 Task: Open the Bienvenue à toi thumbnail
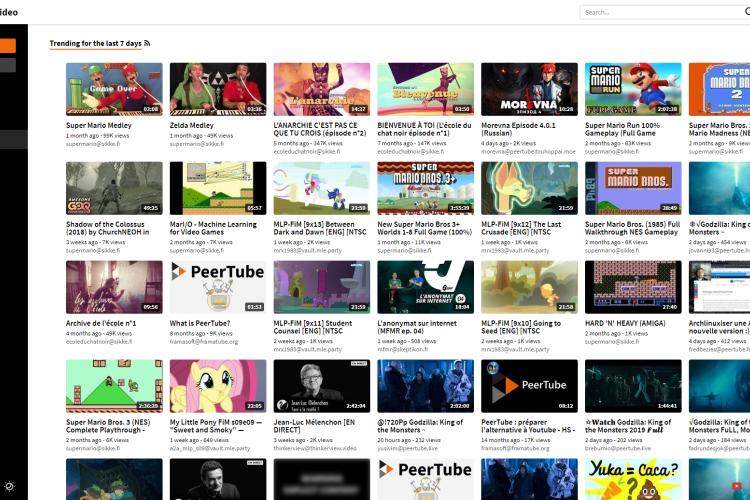[x=426, y=89]
